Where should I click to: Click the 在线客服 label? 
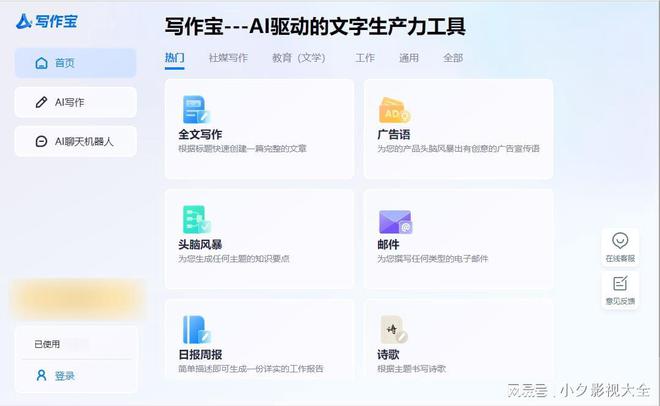pyautogui.click(x=620, y=258)
